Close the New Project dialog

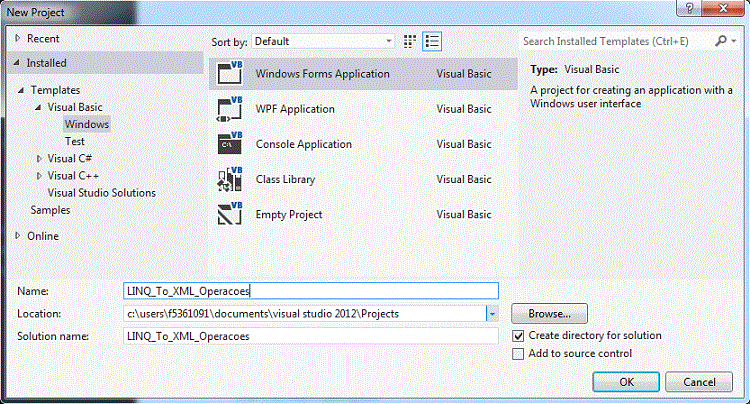[x=723, y=8]
